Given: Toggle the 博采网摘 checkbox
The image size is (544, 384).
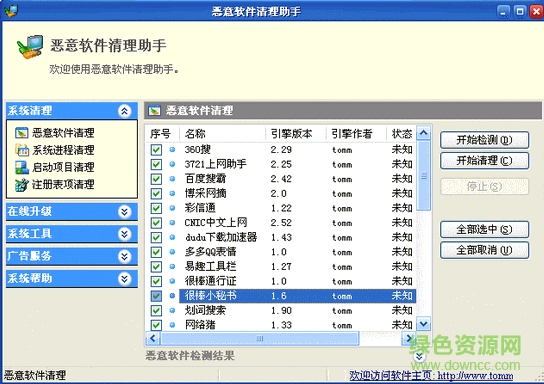Looking at the screenshot, I should pyautogui.click(x=156, y=193).
